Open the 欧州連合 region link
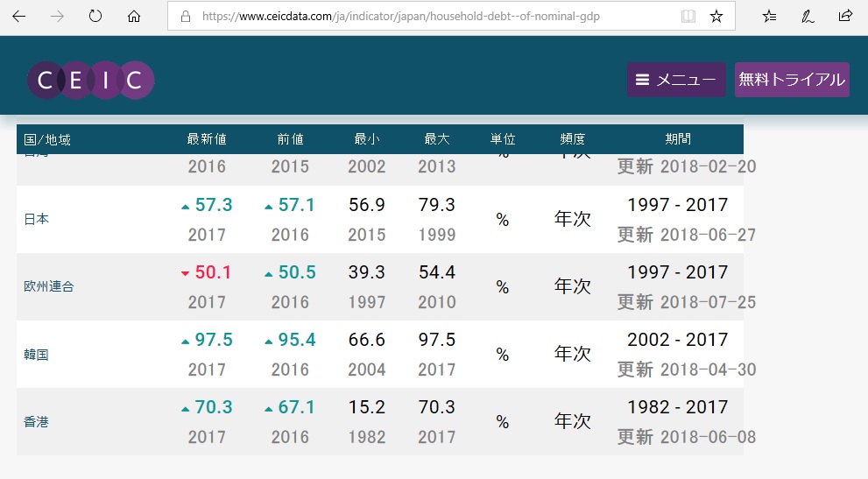 (x=48, y=286)
